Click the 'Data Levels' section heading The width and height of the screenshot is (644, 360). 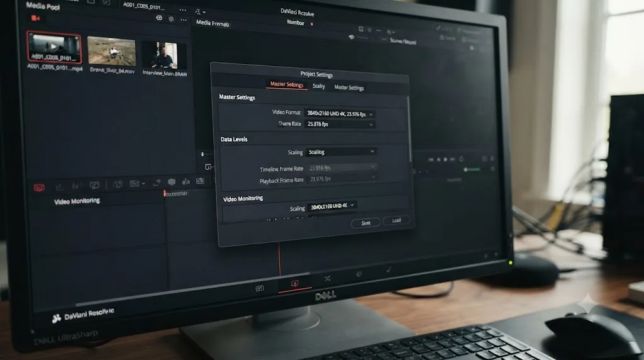click(x=234, y=139)
